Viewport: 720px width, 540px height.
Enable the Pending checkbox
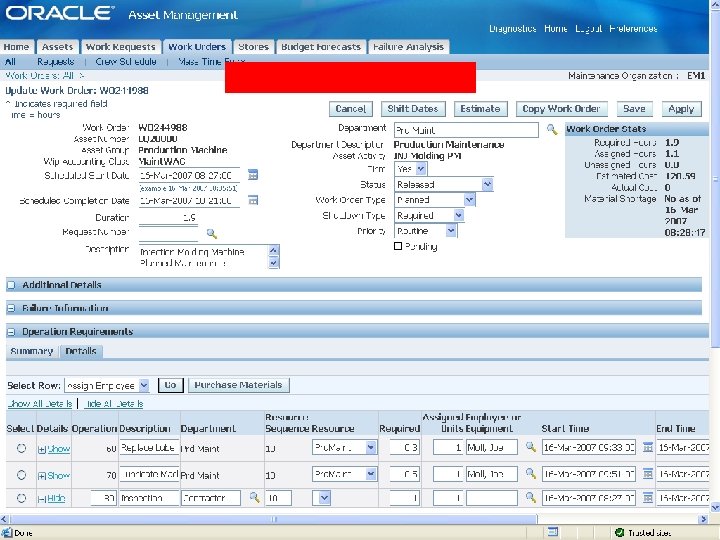pyautogui.click(x=398, y=246)
